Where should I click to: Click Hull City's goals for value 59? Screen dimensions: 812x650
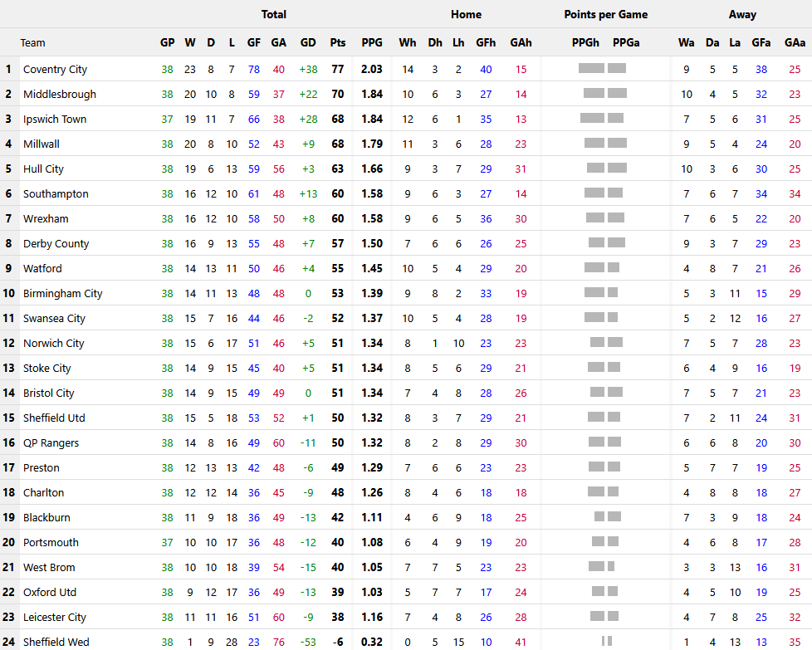pos(254,169)
